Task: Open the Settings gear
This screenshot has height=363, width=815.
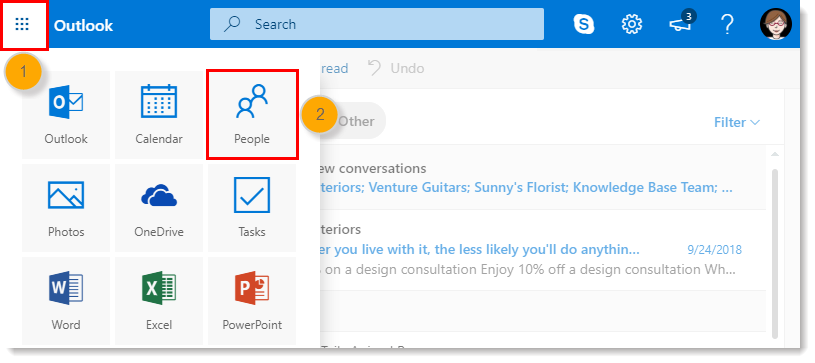Action: 632,24
